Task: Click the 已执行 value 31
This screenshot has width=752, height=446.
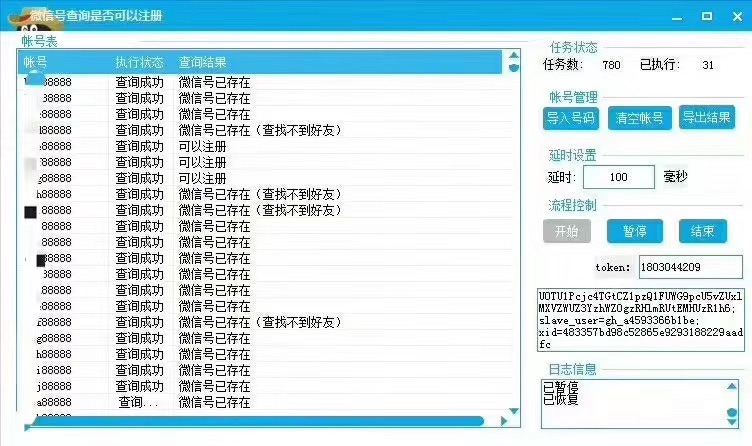Action: (x=708, y=65)
